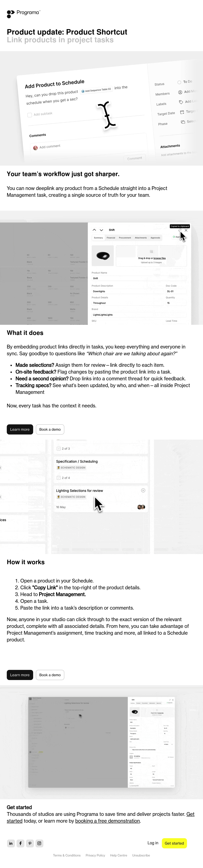
Task: Click 'Book a demo' under 'How it works' section
Action: 50,675
